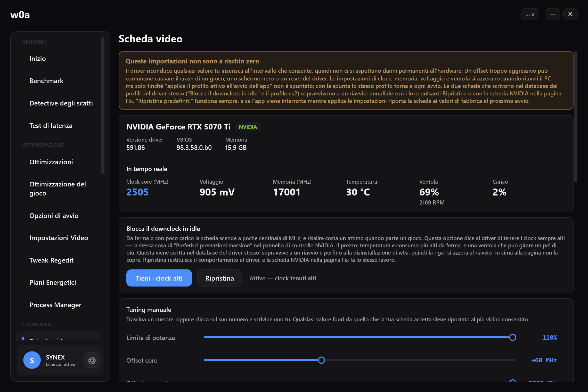Click the main content scrollbar
This screenshot has width=588, height=392.
point(575,117)
